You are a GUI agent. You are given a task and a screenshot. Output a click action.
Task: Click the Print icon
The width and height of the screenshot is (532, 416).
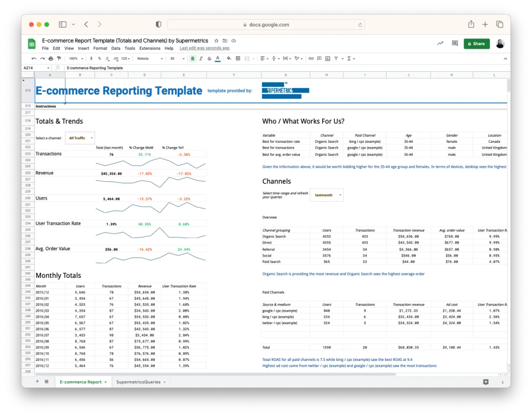point(51,59)
